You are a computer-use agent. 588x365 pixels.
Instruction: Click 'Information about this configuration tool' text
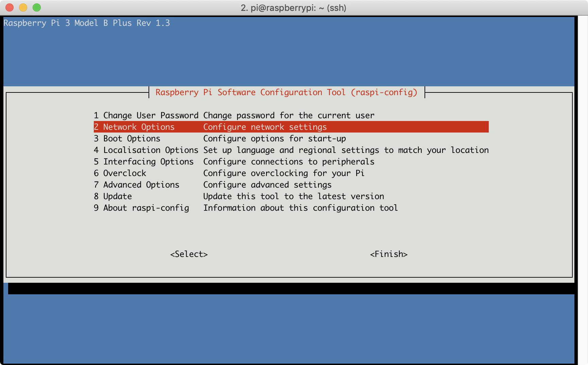(x=300, y=208)
